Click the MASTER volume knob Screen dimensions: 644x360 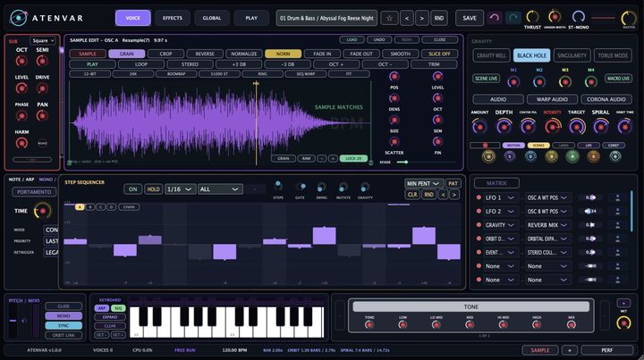(629, 18)
